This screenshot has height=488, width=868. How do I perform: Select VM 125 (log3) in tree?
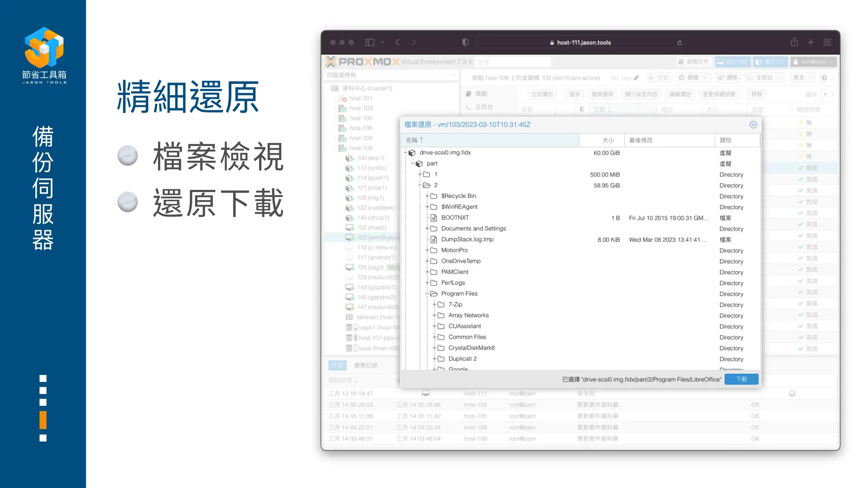coord(370,267)
